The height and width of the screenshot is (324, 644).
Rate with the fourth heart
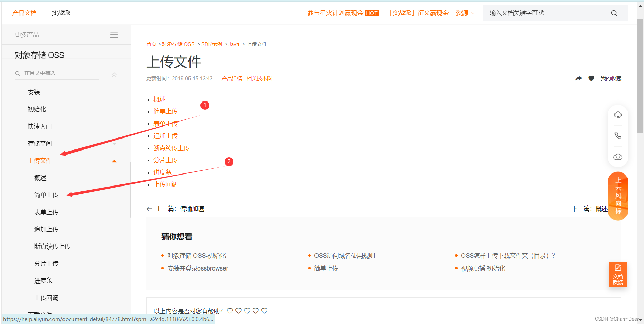click(x=256, y=311)
